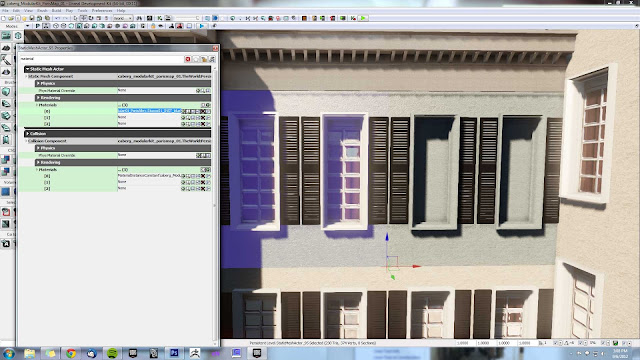Expand the Collision category header
The image size is (640, 360).
pos(27,133)
